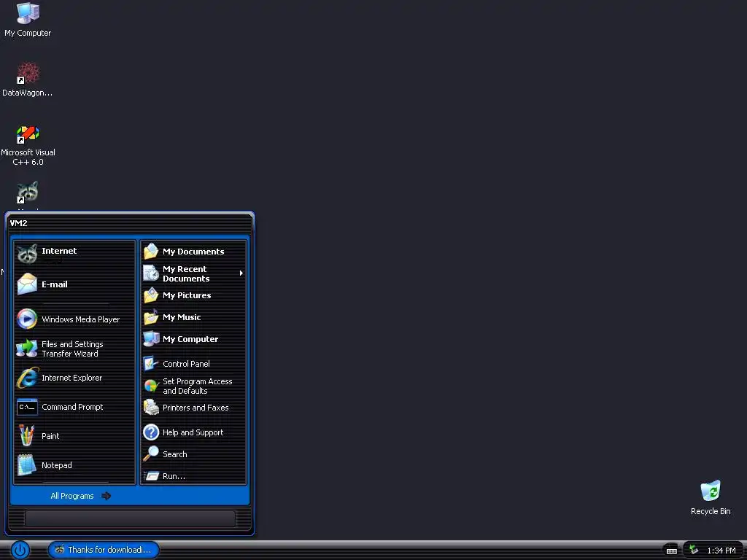Click the power Start button on taskbar
Image resolution: width=747 pixels, height=560 pixels.
point(20,550)
